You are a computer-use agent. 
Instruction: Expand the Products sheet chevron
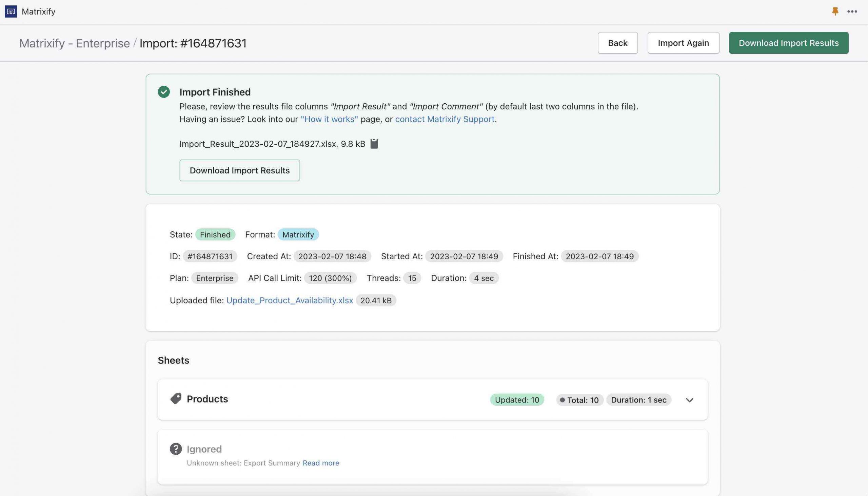tap(689, 400)
